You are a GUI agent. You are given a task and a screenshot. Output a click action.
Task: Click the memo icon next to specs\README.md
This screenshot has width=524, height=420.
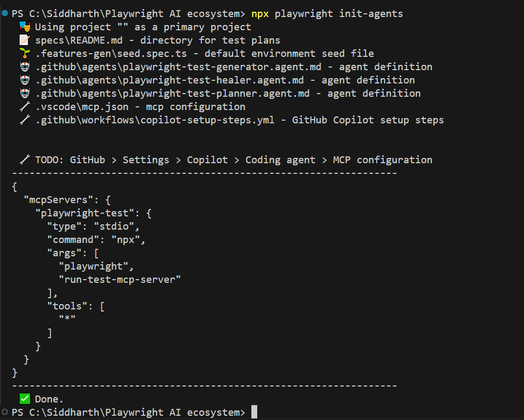click(x=24, y=40)
